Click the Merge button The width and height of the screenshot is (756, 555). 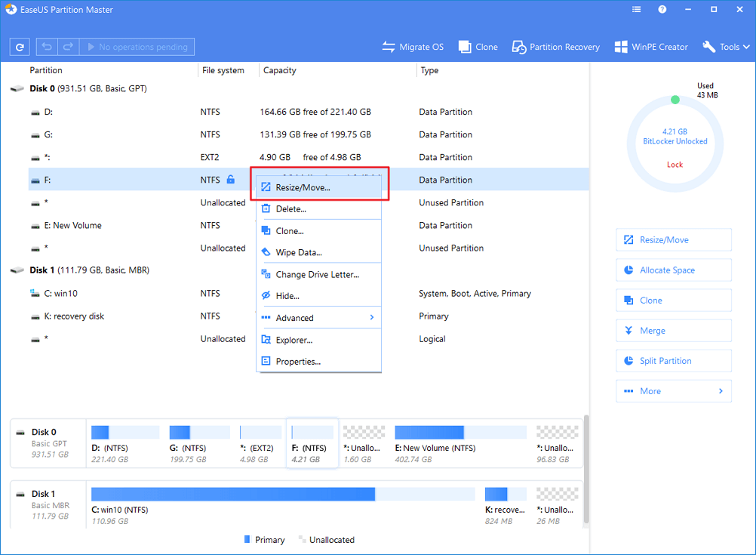pyautogui.click(x=674, y=331)
